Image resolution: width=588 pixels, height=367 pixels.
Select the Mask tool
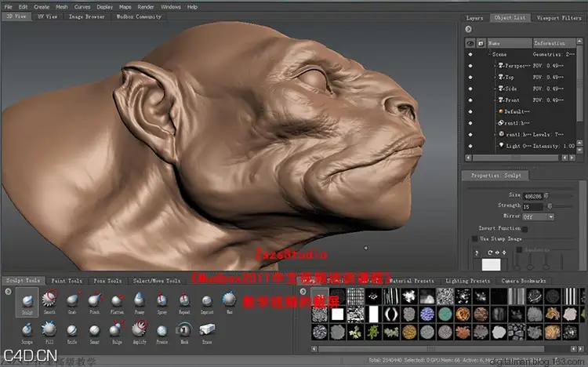pos(184,332)
